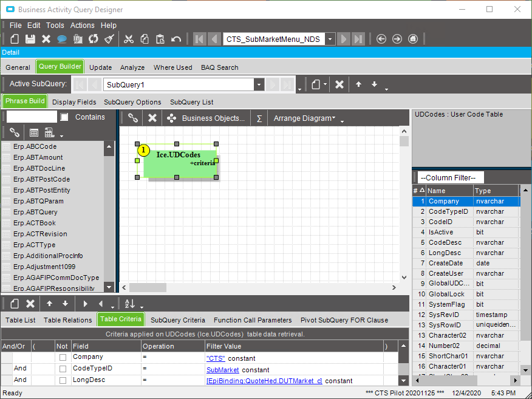Expand the SubQuery1 dropdown list

[x=259, y=84]
